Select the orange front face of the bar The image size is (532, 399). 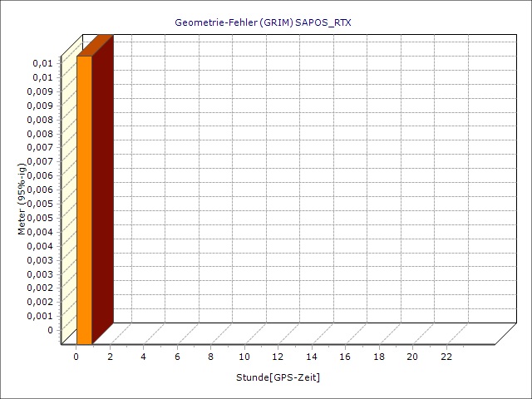click(x=84, y=199)
